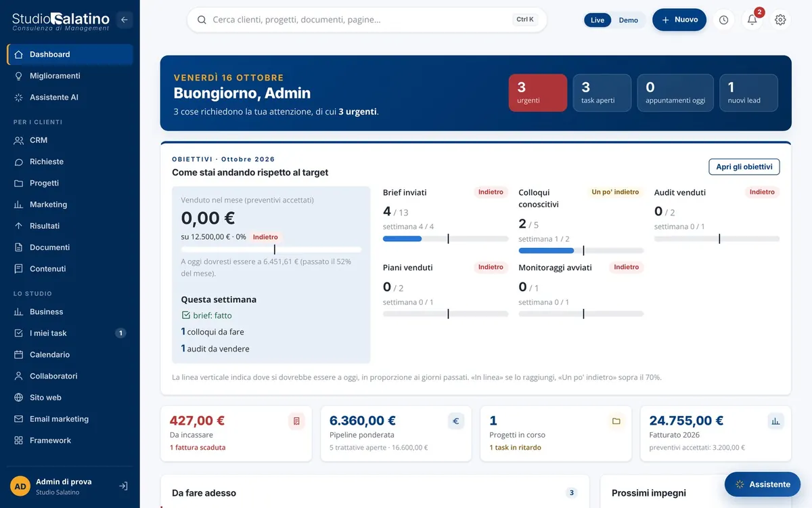Click the 427,00 € amount
The width and height of the screenshot is (812, 508).
click(x=197, y=421)
